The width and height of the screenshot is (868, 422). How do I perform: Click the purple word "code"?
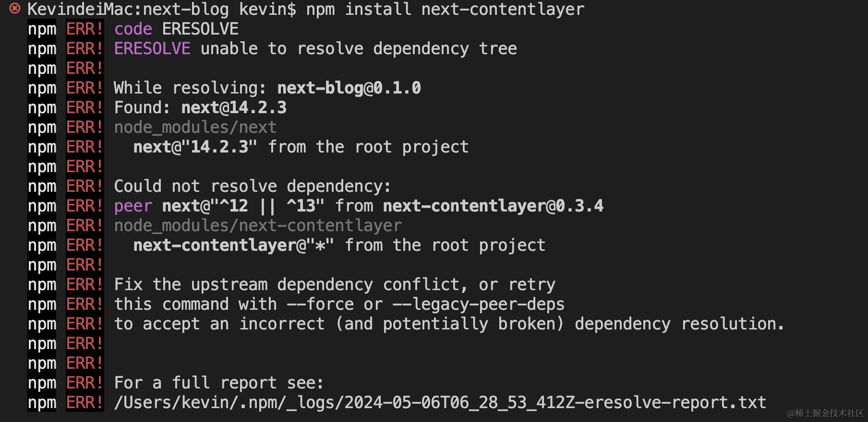pyautogui.click(x=133, y=29)
